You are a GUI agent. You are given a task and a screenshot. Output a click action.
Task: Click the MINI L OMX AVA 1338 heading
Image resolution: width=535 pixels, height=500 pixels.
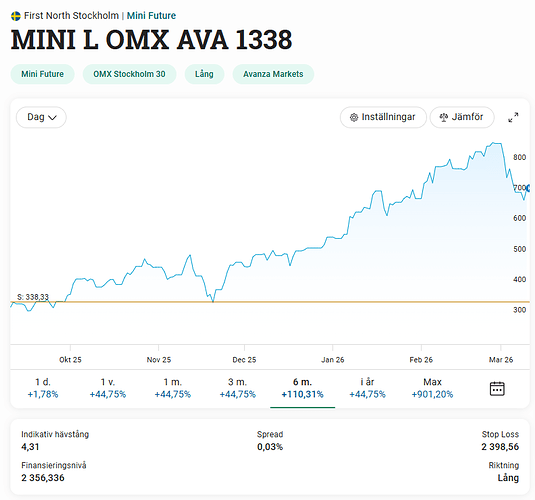(151, 40)
